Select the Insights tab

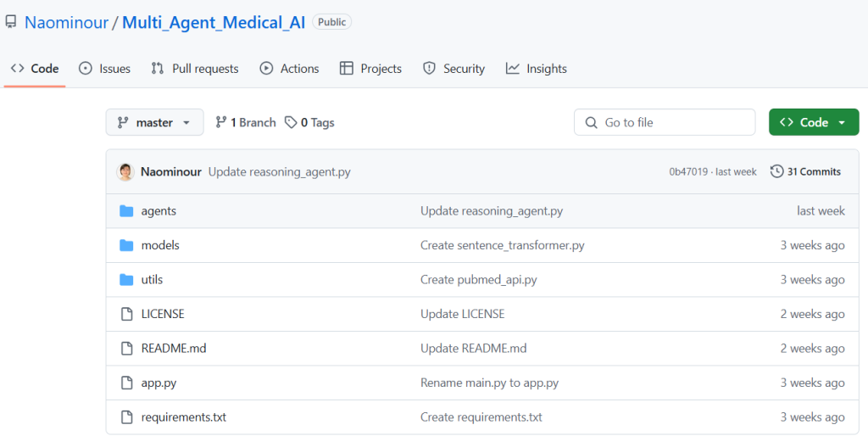(536, 69)
